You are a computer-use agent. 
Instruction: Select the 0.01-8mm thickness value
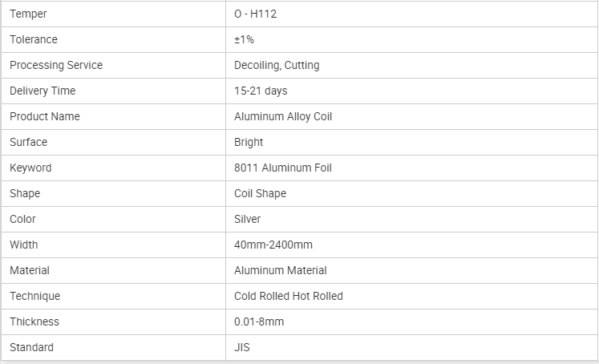tap(259, 322)
